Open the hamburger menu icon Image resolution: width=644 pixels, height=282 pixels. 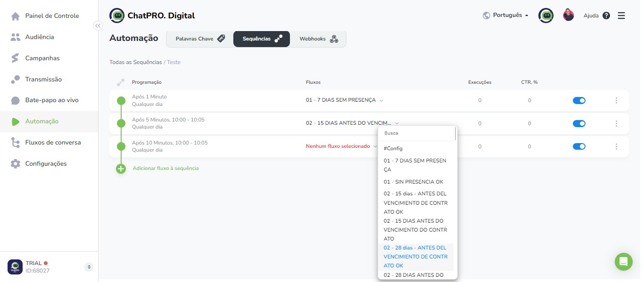click(621, 16)
